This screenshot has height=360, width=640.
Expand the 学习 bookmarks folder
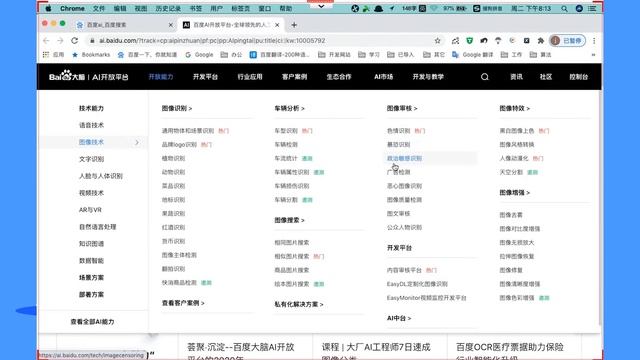pos(369,55)
